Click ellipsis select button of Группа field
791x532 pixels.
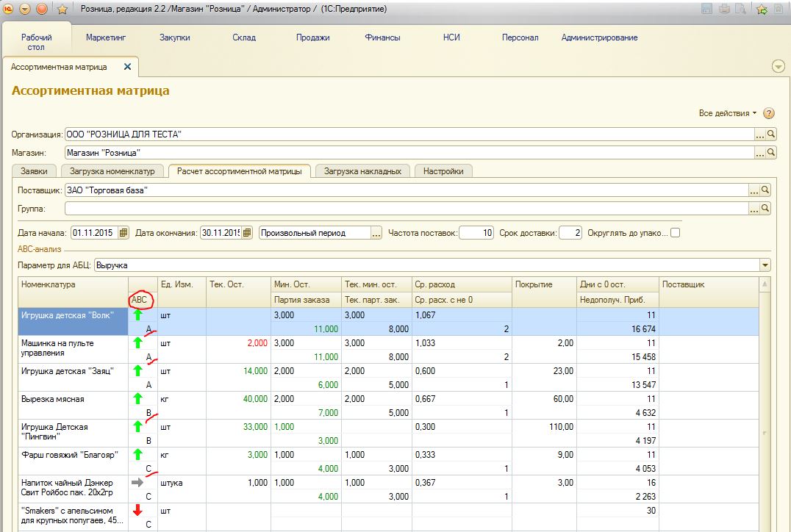click(x=754, y=208)
